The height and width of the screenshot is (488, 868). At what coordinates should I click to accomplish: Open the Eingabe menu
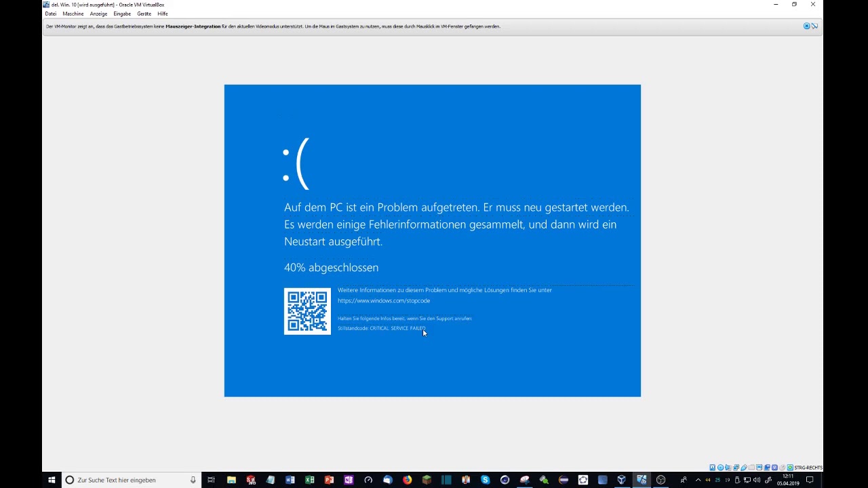pos(122,14)
